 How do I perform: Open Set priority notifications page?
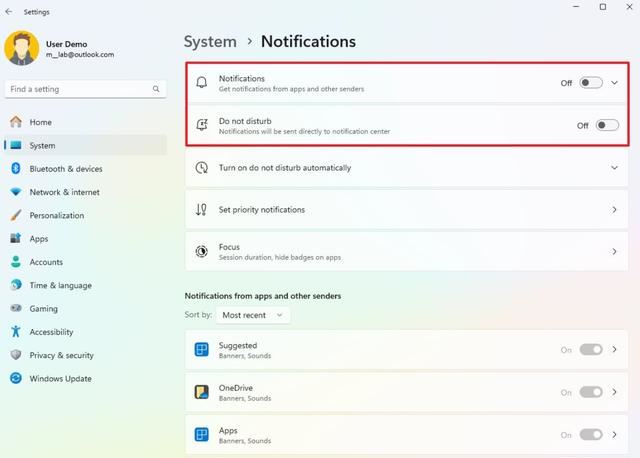(x=407, y=210)
